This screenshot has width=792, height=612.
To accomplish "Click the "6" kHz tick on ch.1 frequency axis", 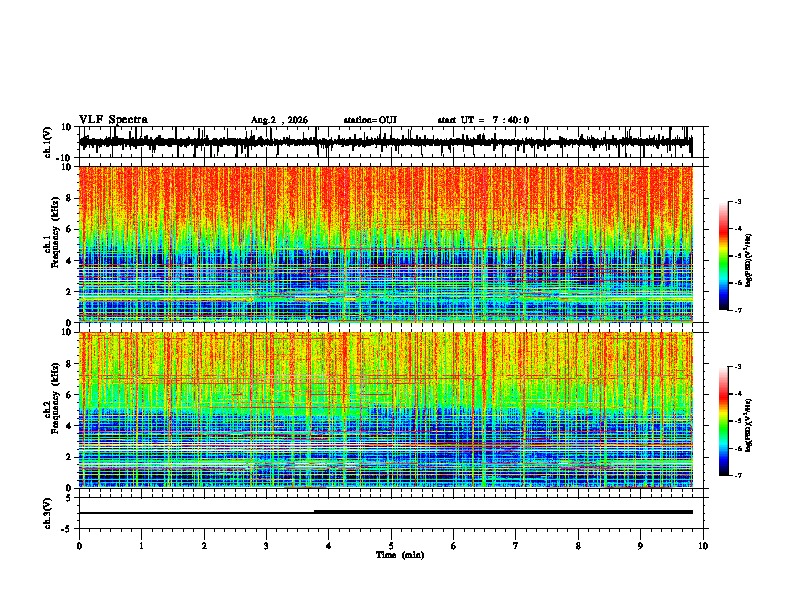I will (x=69, y=229).
